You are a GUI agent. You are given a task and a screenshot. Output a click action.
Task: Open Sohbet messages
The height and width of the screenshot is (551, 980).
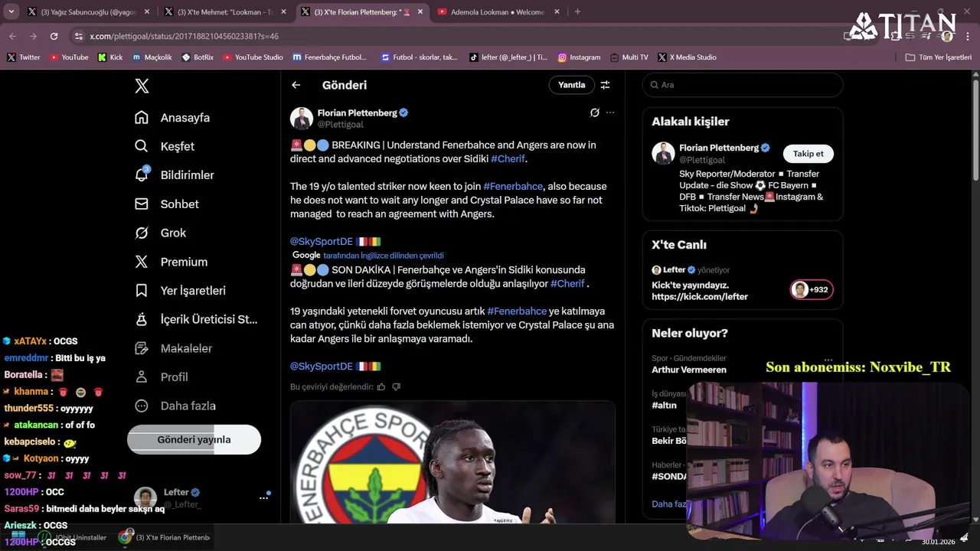pyautogui.click(x=167, y=204)
